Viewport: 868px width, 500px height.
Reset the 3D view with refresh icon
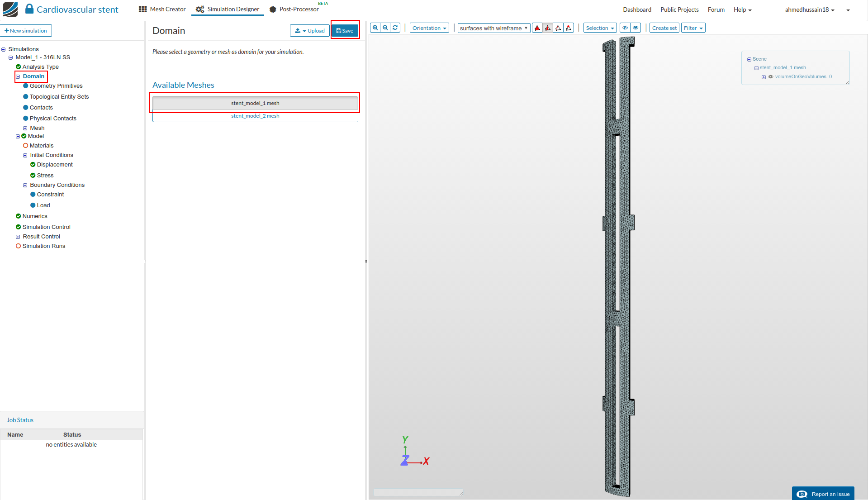[395, 28]
